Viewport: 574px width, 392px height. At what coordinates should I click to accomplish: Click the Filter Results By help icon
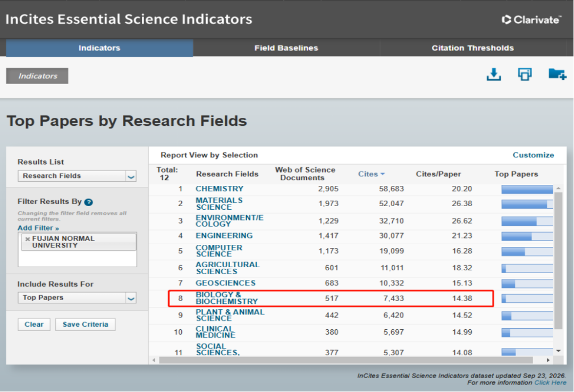[x=89, y=202]
